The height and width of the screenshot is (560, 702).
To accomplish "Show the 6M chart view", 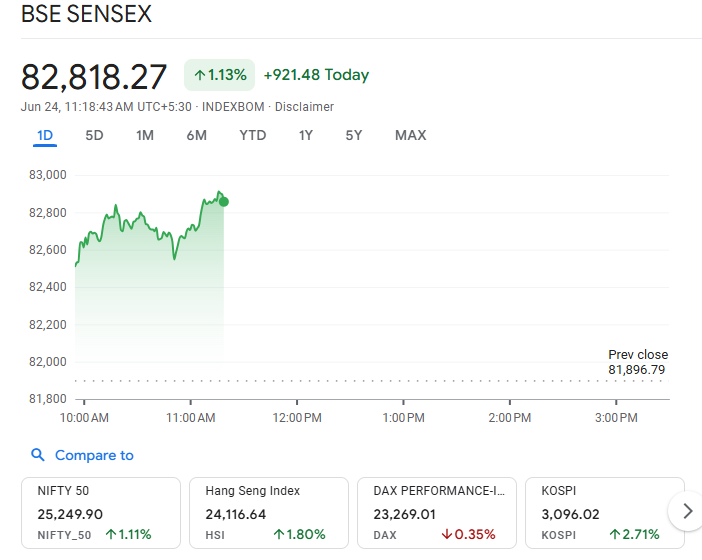I will pos(197,135).
